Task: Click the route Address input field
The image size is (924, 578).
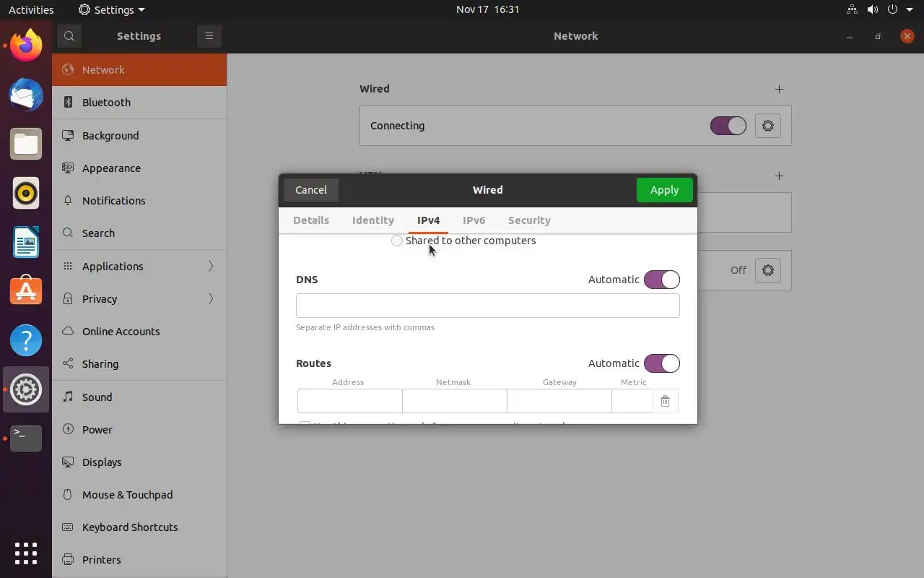Action: [350, 401]
